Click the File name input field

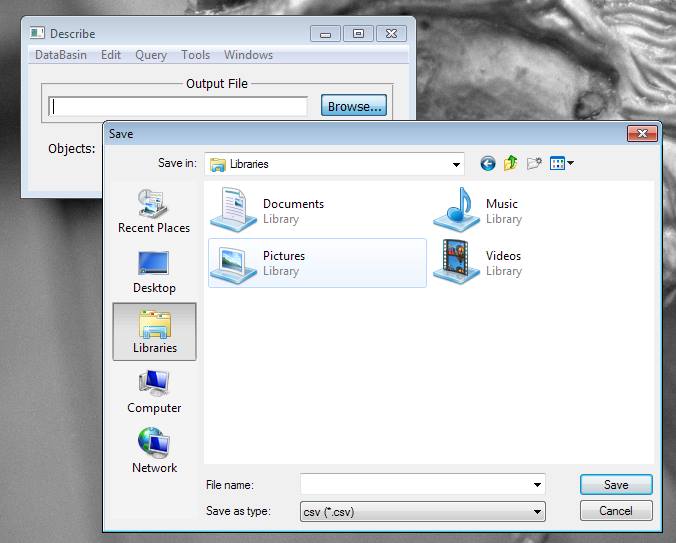(415, 484)
